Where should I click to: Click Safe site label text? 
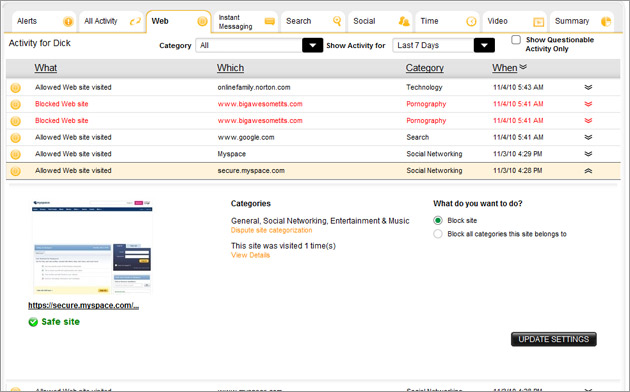(x=60, y=322)
